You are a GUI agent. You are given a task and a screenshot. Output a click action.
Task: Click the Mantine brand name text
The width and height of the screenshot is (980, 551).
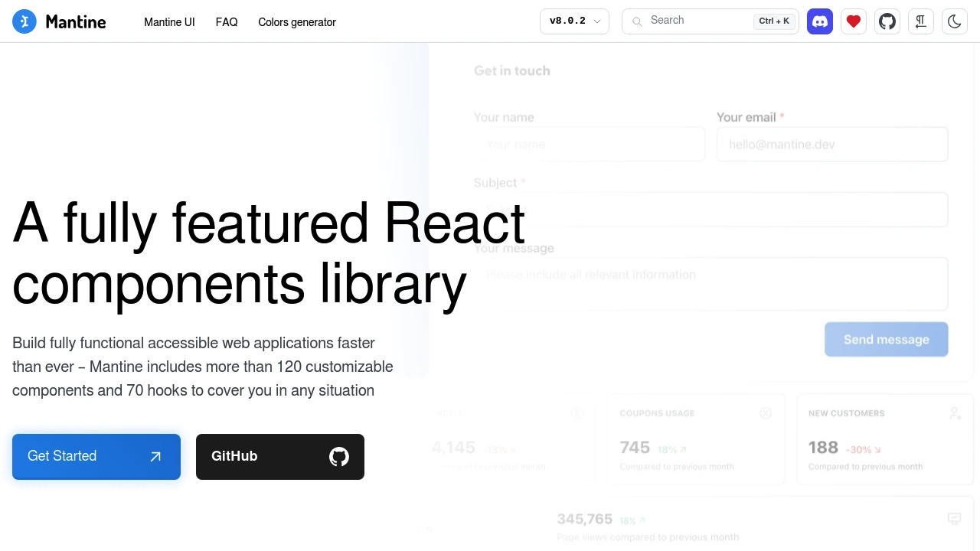(x=76, y=21)
